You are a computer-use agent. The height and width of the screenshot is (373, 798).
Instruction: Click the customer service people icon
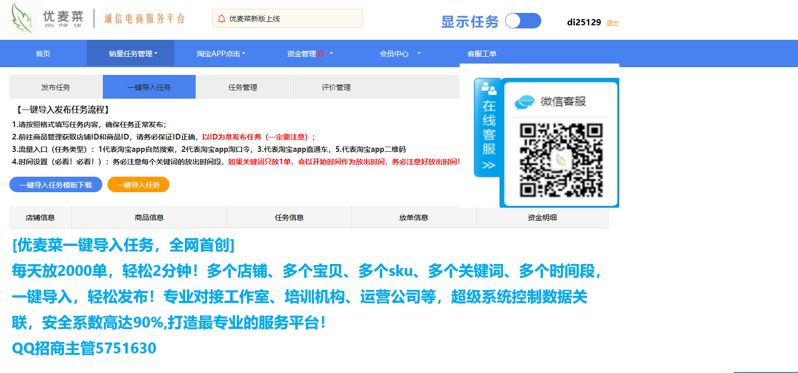(x=489, y=88)
